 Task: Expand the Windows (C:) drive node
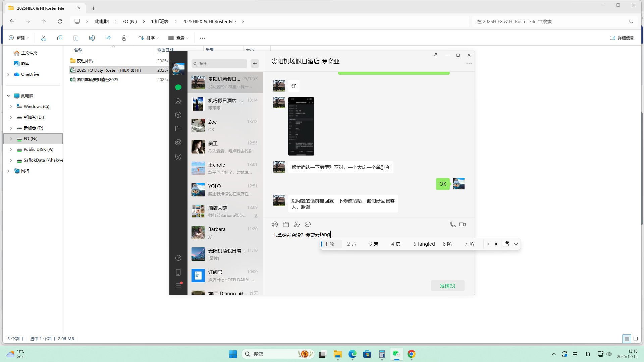(11, 107)
